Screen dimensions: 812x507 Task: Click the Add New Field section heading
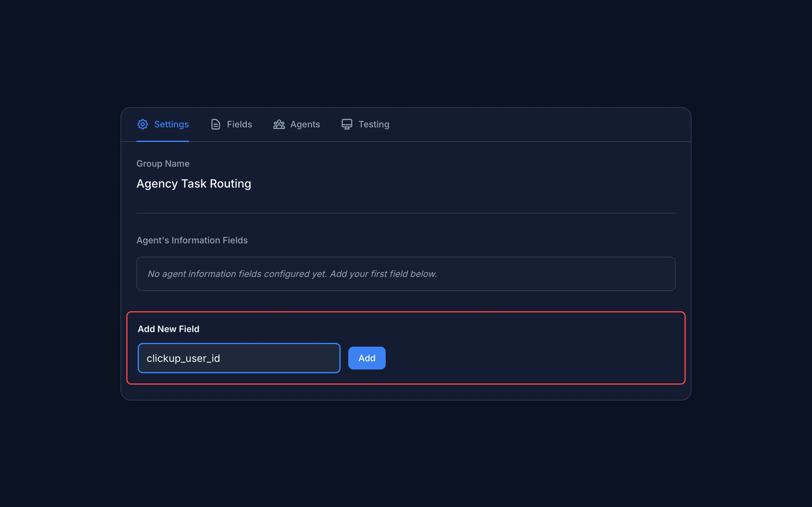[x=168, y=329]
